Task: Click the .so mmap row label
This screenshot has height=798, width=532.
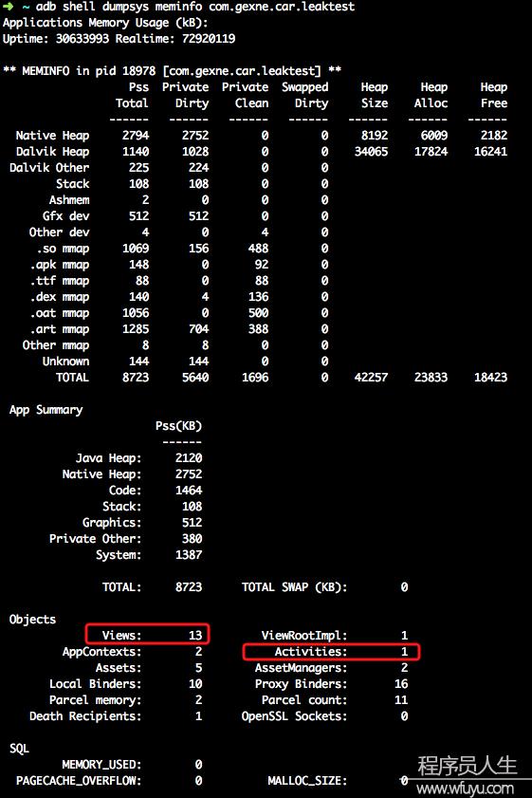Action: [63, 249]
